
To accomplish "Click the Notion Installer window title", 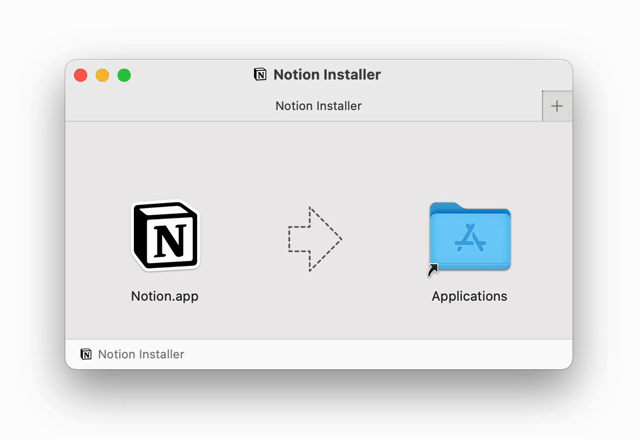I will click(327, 75).
